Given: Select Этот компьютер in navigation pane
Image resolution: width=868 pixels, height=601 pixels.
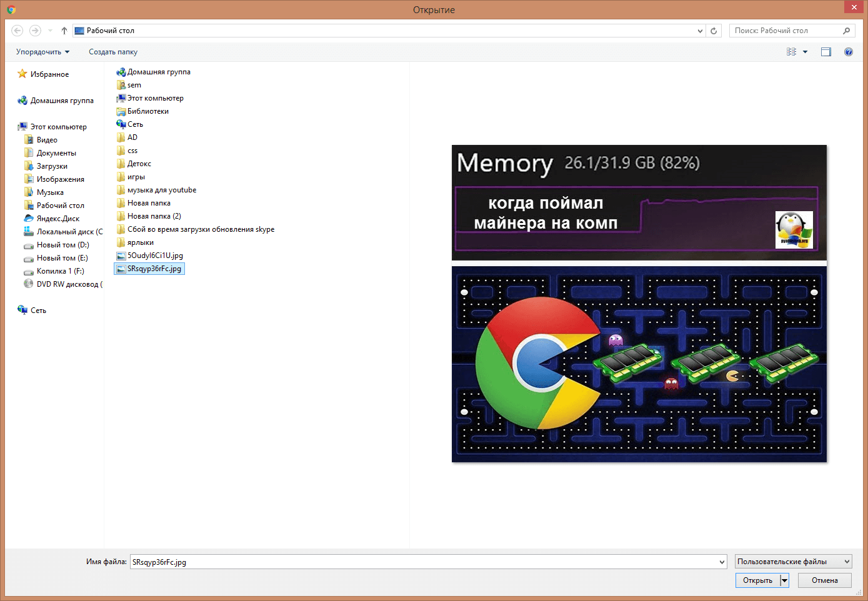Looking at the screenshot, I should click(52, 126).
